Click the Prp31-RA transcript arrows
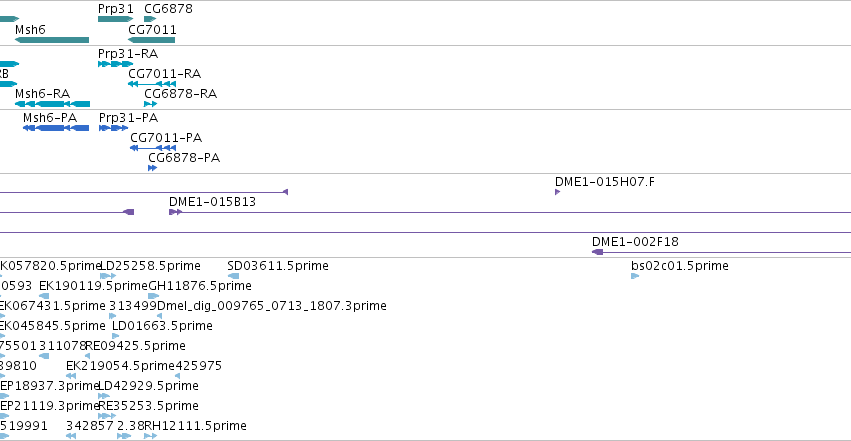The image size is (851, 441). pyautogui.click(x=116, y=64)
